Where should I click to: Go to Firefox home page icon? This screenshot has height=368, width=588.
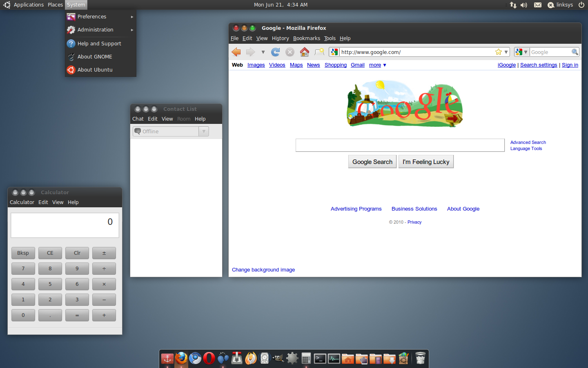tap(305, 52)
